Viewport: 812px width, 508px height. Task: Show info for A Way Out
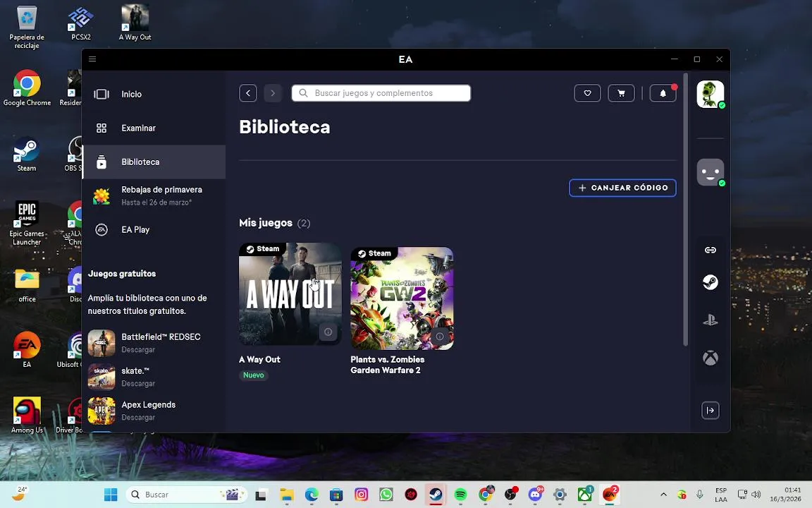328,332
